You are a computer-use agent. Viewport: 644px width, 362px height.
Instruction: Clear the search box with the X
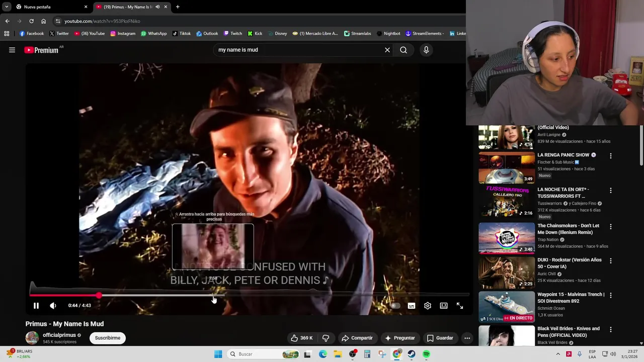click(387, 50)
